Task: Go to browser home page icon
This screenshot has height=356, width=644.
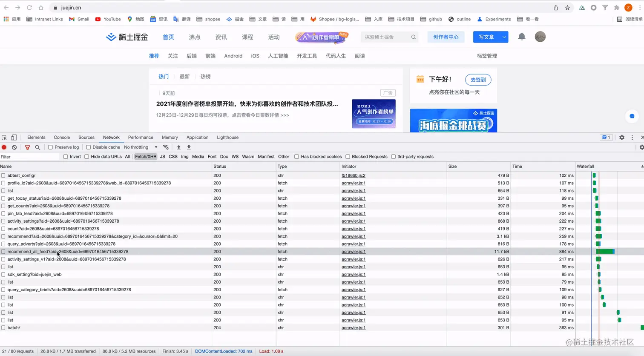Action: (x=41, y=8)
